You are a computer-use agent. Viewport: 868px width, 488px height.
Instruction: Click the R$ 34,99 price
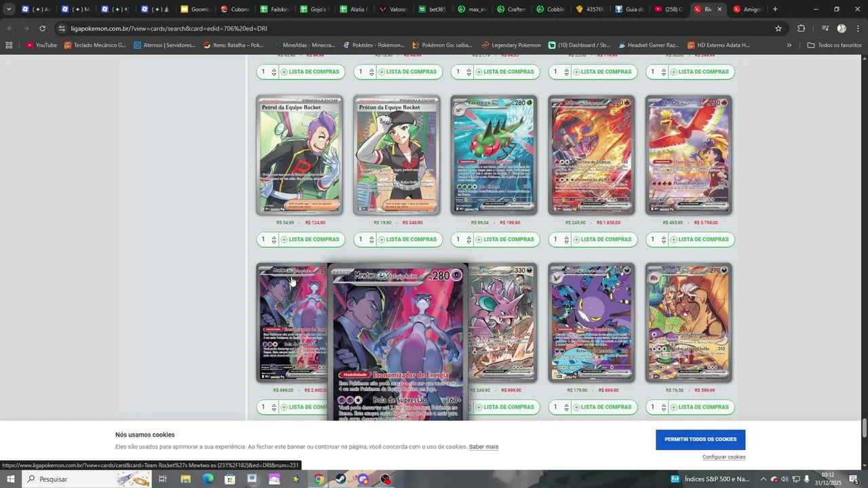point(285,222)
